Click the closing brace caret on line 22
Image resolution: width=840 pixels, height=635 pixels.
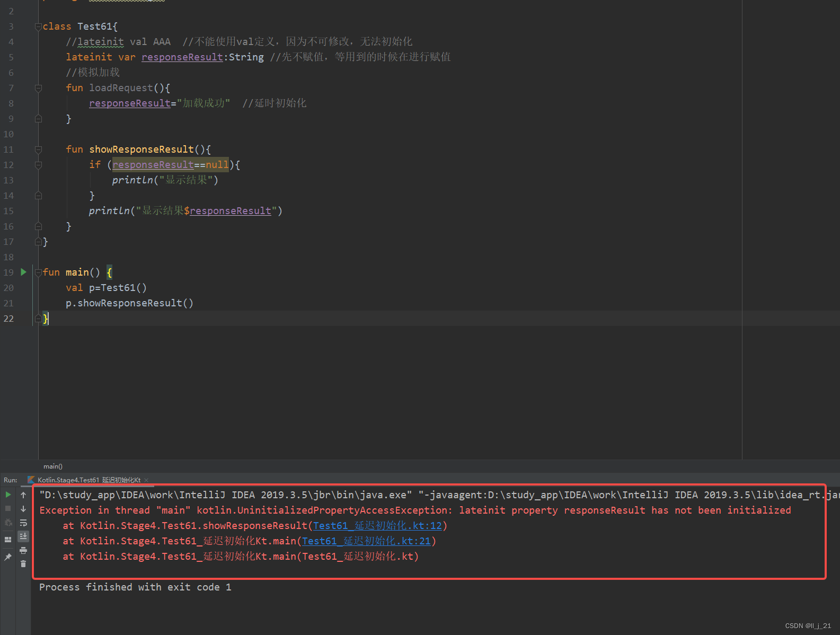[46, 319]
